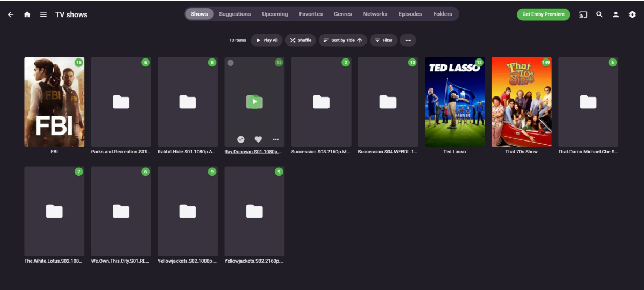The height and width of the screenshot is (290, 644).
Task: Open The.White.Lotus folder card
Action: point(54,211)
